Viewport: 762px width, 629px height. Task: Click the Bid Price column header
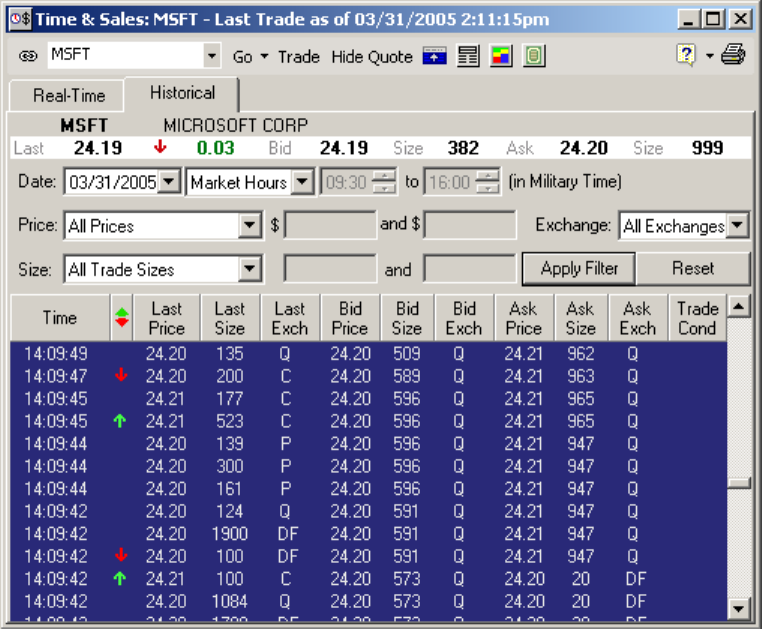click(x=350, y=317)
